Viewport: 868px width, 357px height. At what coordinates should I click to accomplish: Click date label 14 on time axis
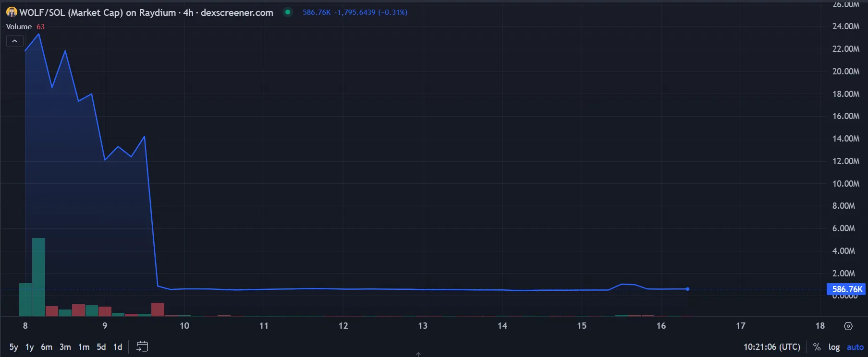tap(502, 326)
